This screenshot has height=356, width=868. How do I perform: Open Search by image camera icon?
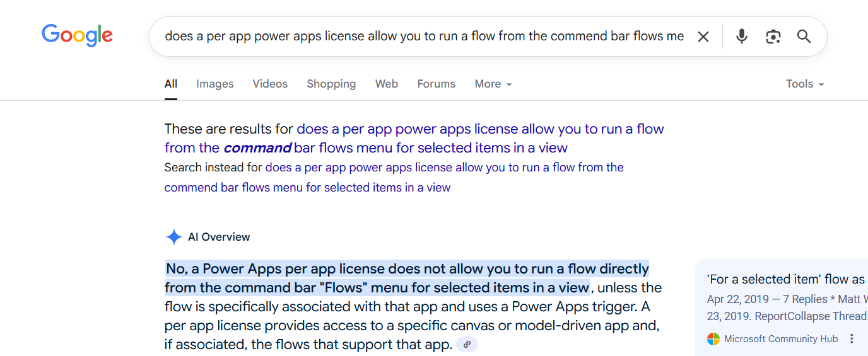tap(773, 37)
